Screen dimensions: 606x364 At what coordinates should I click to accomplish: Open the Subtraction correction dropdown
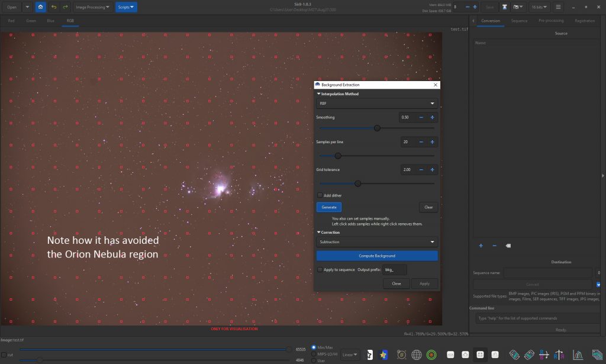click(x=377, y=242)
